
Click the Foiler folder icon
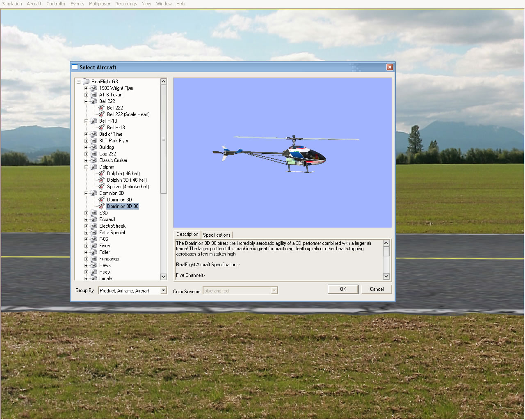tap(94, 252)
